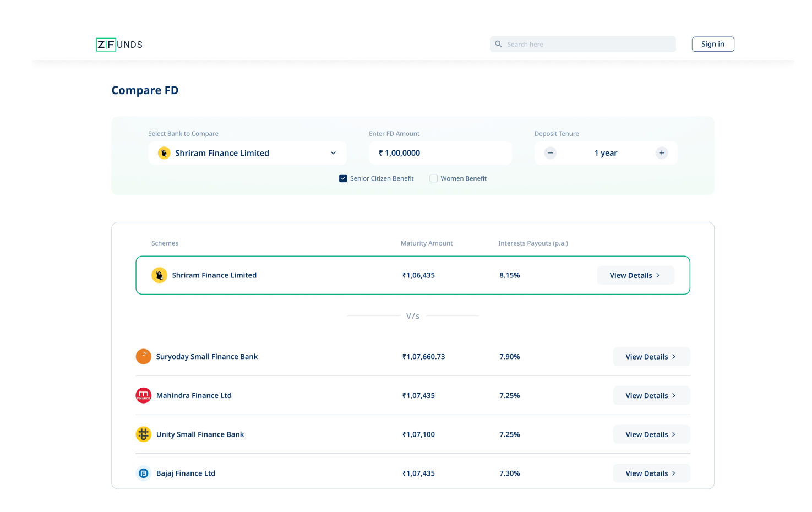812x512 pixels.
Task: Click the 'Bajaj Finance Ltd' name
Action: (x=186, y=473)
